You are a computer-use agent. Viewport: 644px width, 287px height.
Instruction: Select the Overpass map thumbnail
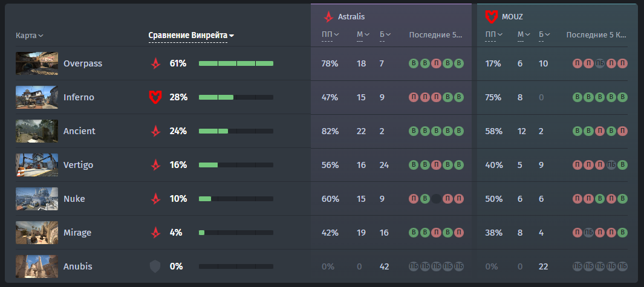pyautogui.click(x=37, y=63)
